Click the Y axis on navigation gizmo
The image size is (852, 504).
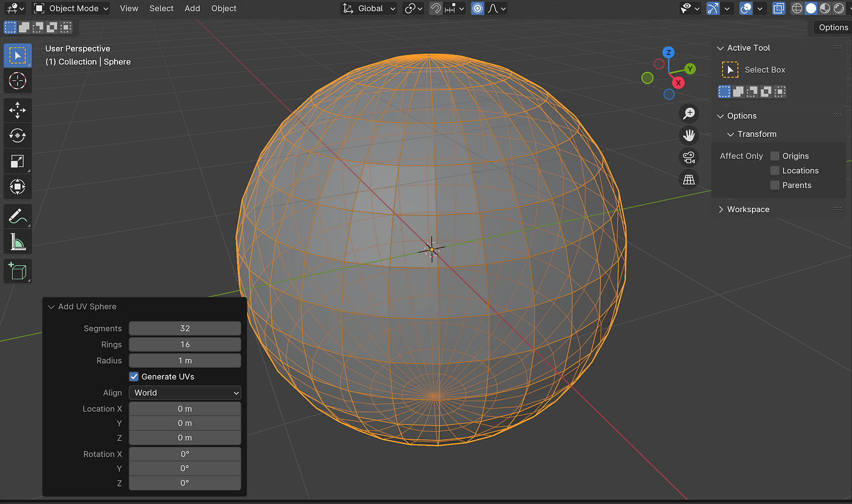click(x=690, y=69)
